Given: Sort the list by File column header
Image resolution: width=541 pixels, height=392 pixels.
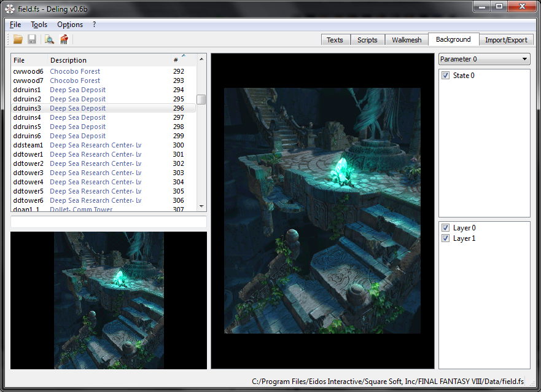Looking at the screenshot, I should point(29,60).
